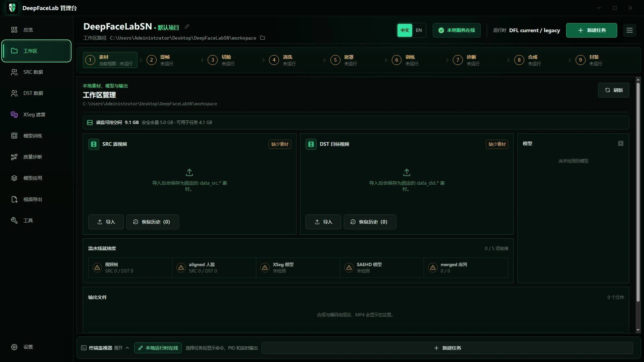
Task: Click the disk space icon
Action: coord(90,123)
